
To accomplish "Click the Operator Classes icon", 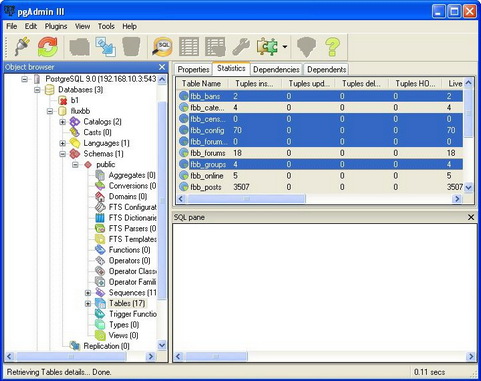I will point(100,271).
